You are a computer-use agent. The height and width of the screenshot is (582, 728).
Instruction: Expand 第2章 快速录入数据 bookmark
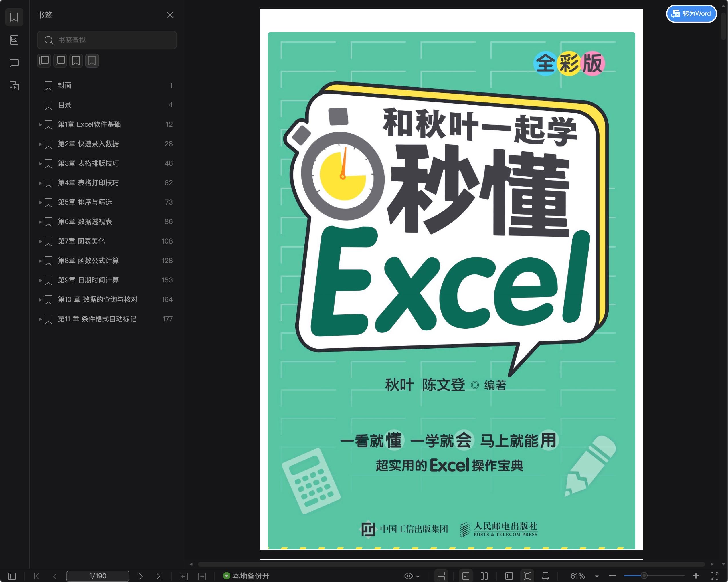[41, 144]
